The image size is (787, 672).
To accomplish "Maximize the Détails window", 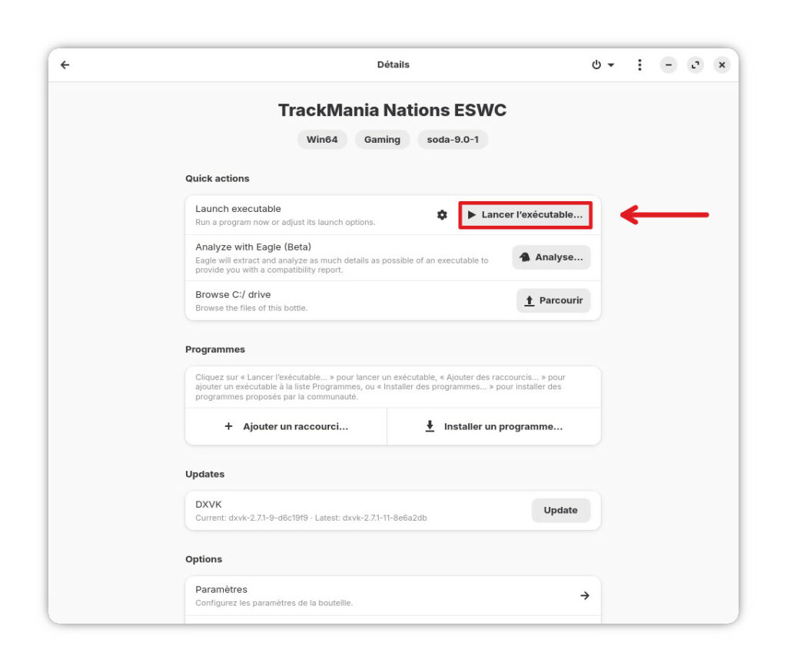I will click(x=695, y=65).
